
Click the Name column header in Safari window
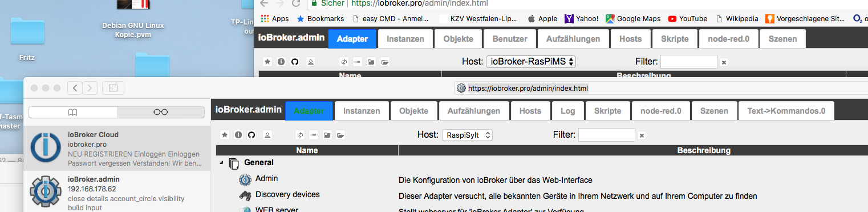pos(307,150)
